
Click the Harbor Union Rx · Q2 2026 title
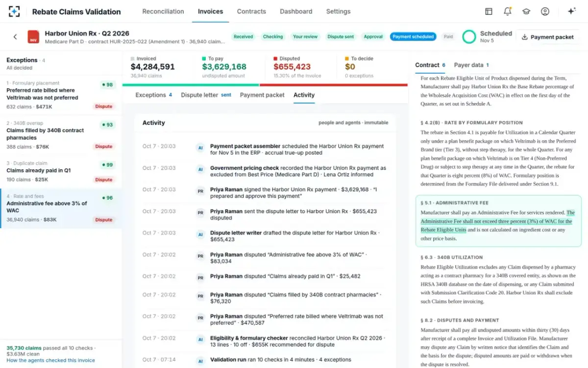point(87,33)
